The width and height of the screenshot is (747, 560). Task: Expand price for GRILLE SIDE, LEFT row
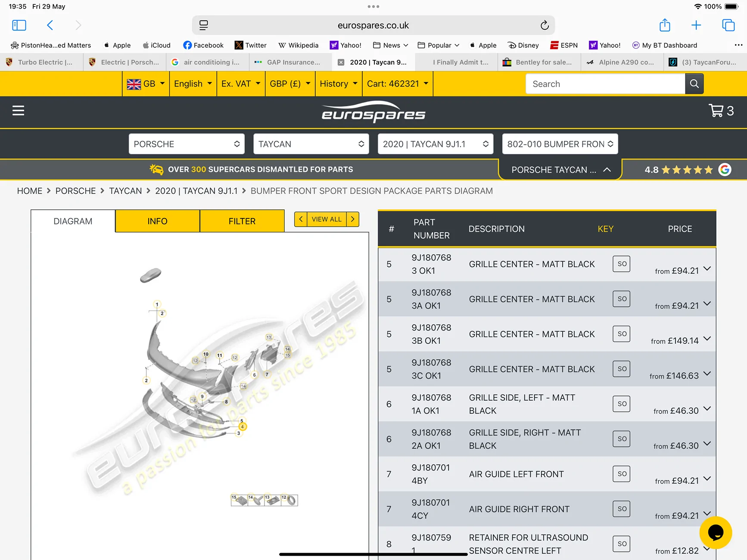[x=707, y=408]
